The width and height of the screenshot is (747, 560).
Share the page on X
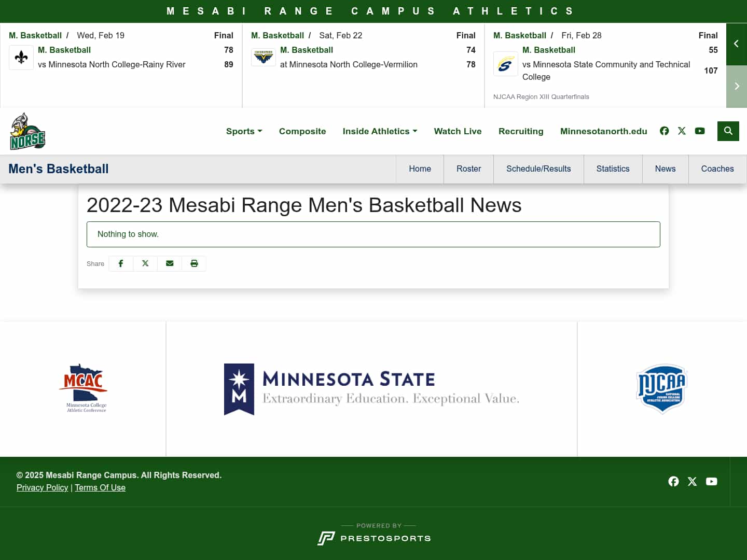click(x=145, y=263)
